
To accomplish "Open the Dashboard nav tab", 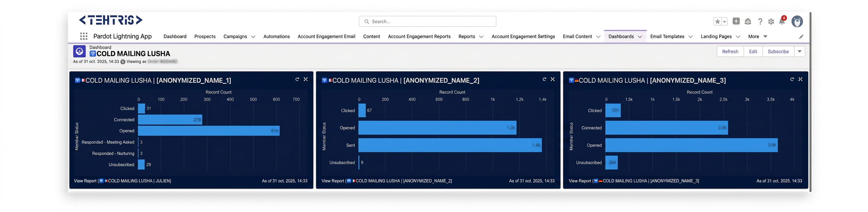I will 175,36.
